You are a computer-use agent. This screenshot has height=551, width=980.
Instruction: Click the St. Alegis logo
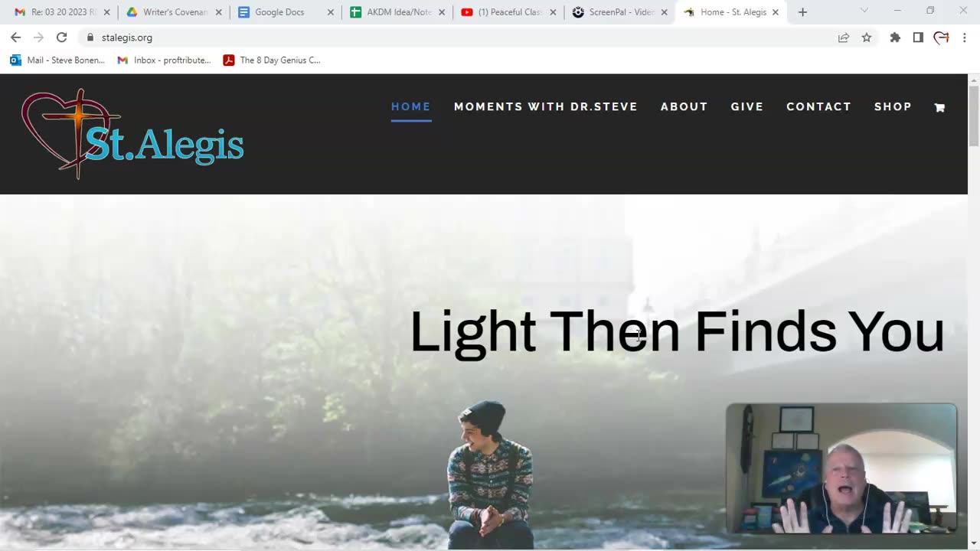132,134
